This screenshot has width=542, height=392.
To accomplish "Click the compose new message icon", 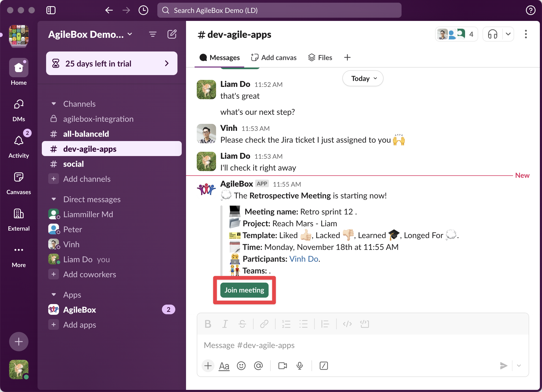I will click(172, 34).
